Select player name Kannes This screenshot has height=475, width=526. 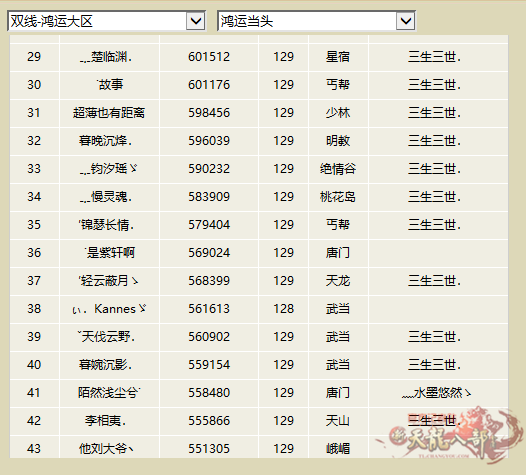coord(109,309)
